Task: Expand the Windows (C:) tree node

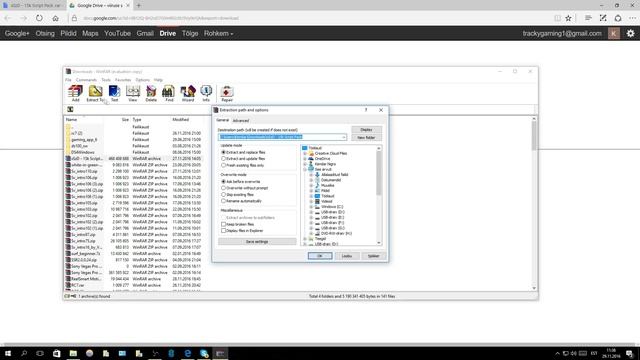Action: pos(311,207)
